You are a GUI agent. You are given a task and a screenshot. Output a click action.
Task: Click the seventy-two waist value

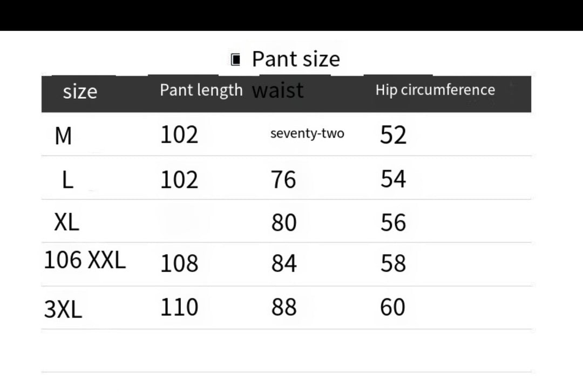pyautogui.click(x=307, y=133)
